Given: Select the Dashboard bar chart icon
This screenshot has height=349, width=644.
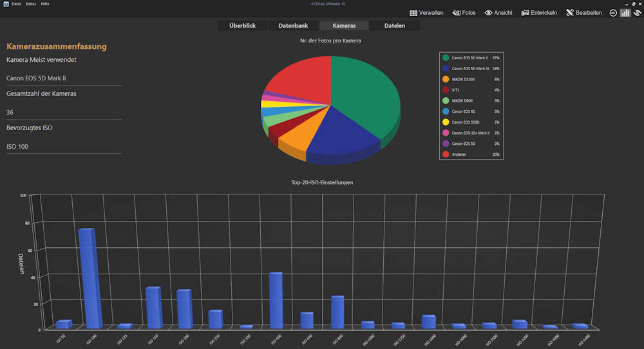Looking at the screenshot, I should [625, 13].
